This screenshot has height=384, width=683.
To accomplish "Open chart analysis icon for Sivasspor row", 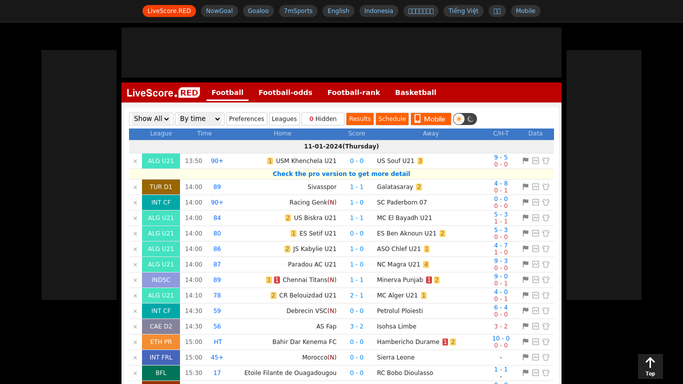I will tap(535, 187).
